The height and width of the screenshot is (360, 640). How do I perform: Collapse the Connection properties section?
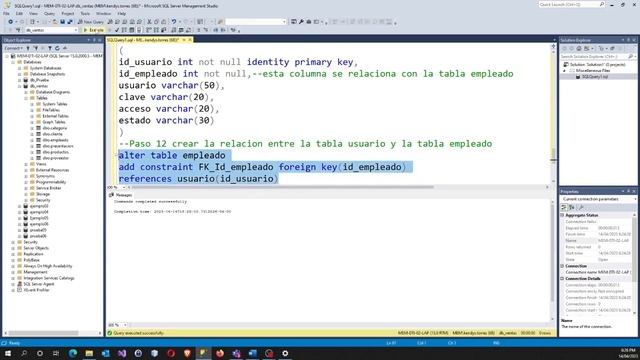coord(562,266)
